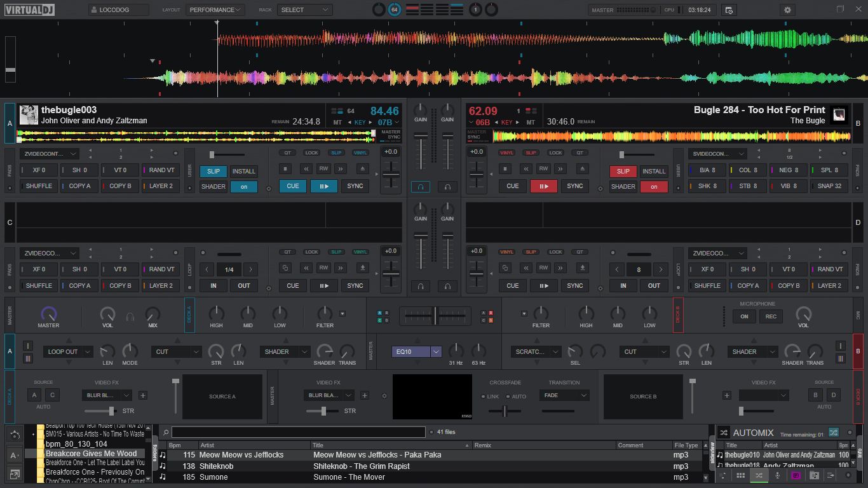Viewport: 868px width, 488px height.
Task: Click the SYNC button on deck A
Action: point(355,186)
